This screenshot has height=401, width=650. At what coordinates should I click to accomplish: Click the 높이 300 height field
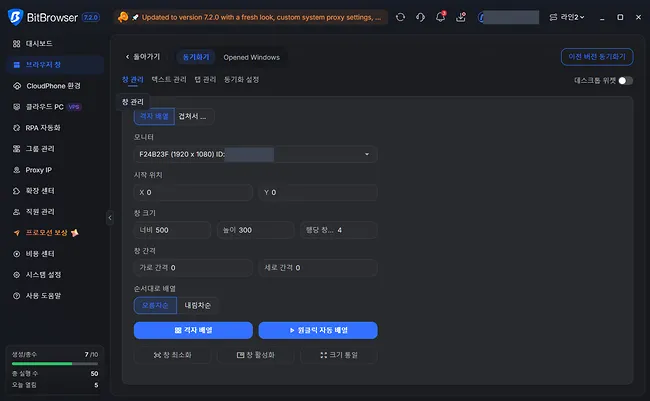click(255, 230)
